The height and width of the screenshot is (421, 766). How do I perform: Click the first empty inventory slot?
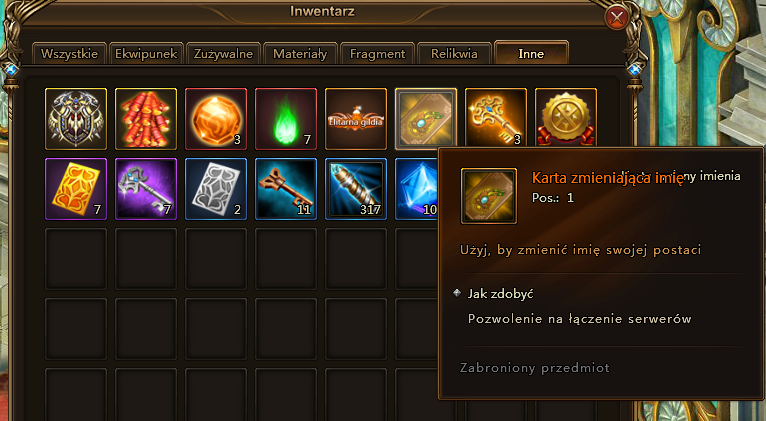[76, 259]
